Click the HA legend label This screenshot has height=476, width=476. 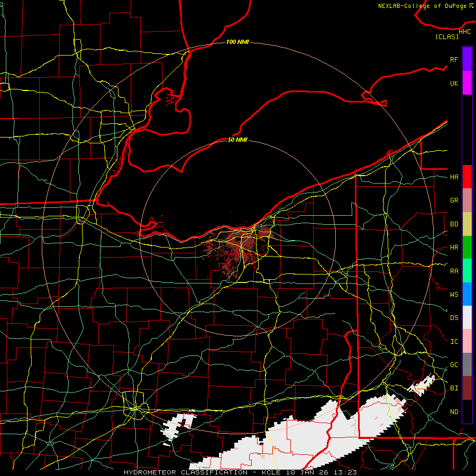pos(454,177)
